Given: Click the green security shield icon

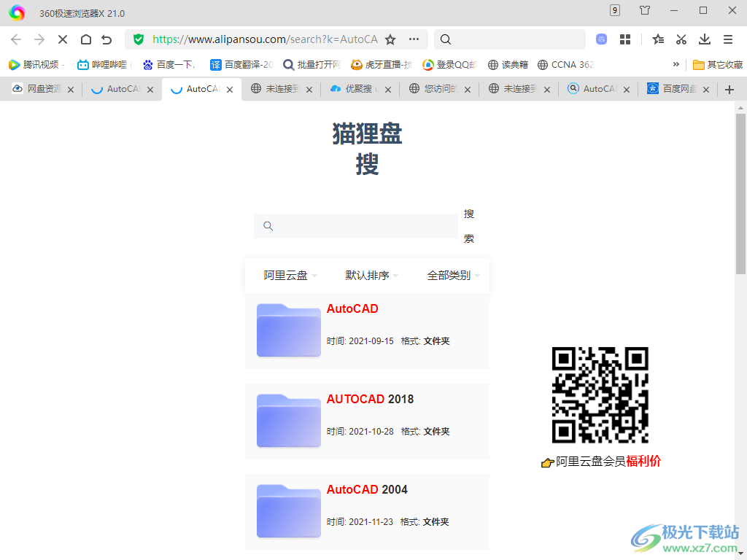Looking at the screenshot, I should [x=139, y=39].
